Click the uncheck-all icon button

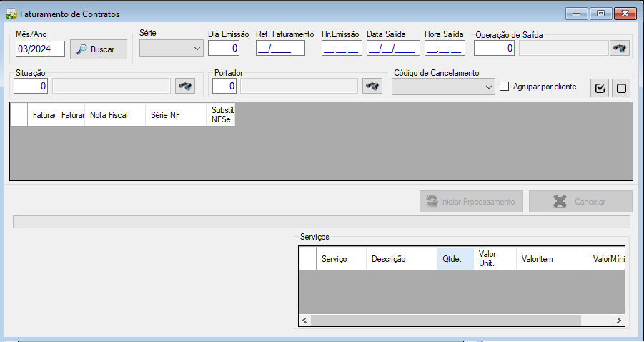click(x=621, y=88)
